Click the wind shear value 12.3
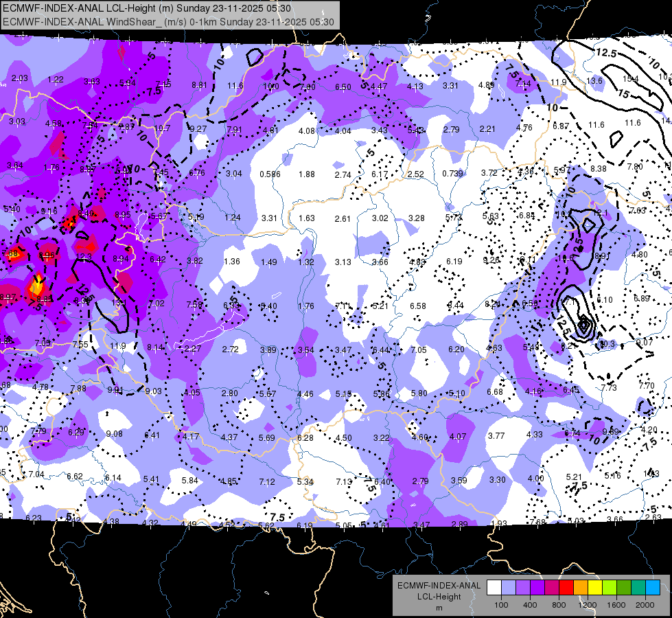Viewport: 672px width, 618px height. pyautogui.click(x=84, y=257)
